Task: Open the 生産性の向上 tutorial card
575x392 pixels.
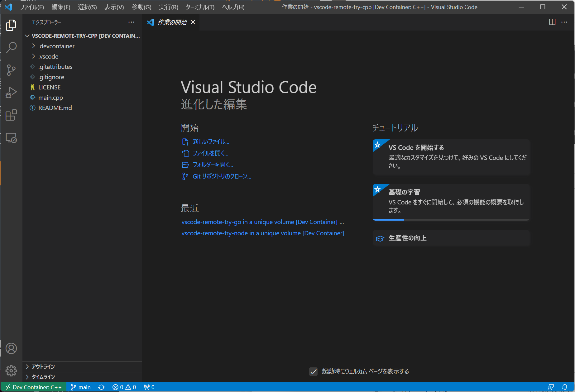Action: 451,238
